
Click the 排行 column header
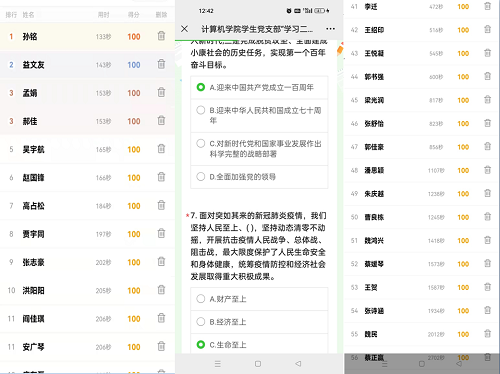point(11,15)
